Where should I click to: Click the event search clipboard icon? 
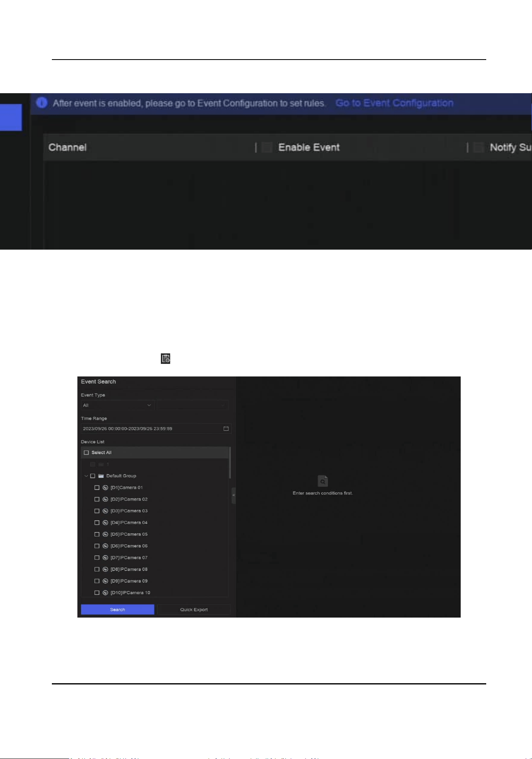coord(165,358)
